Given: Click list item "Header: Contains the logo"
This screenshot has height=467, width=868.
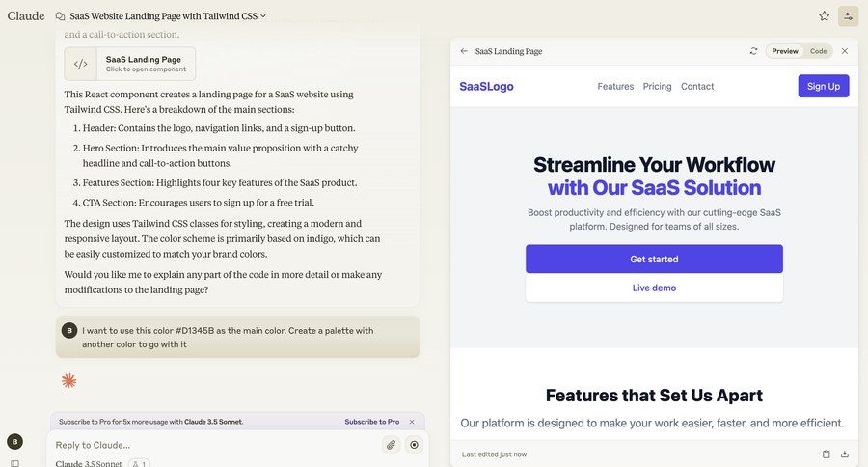Looking at the screenshot, I should click(x=219, y=128).
